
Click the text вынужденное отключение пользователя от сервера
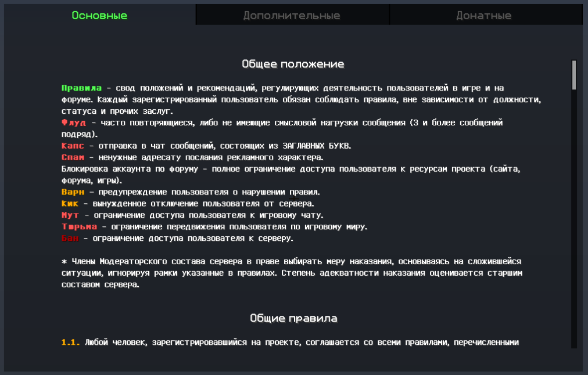point(203,204)
